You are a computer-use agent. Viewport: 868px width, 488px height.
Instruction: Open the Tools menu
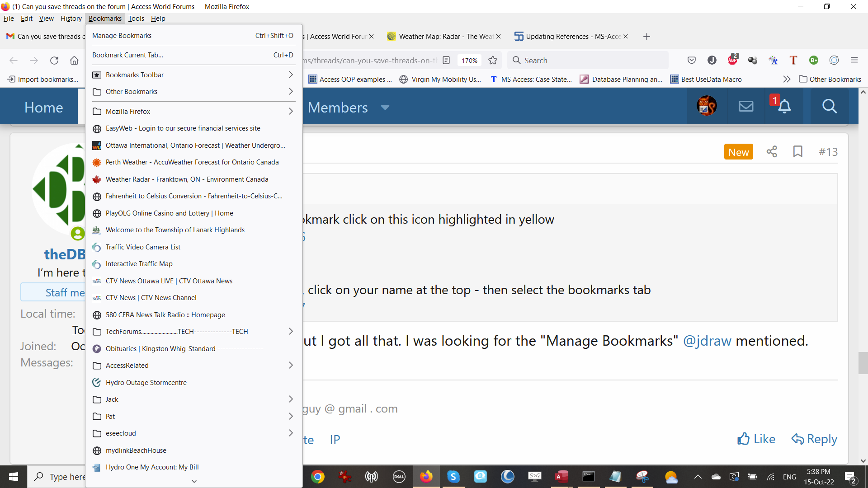click(x=136, y=19)
